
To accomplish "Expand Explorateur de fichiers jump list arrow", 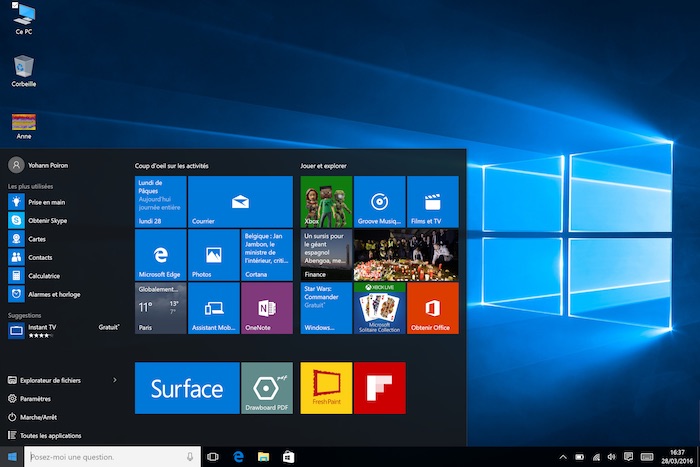I will [115, 380].
